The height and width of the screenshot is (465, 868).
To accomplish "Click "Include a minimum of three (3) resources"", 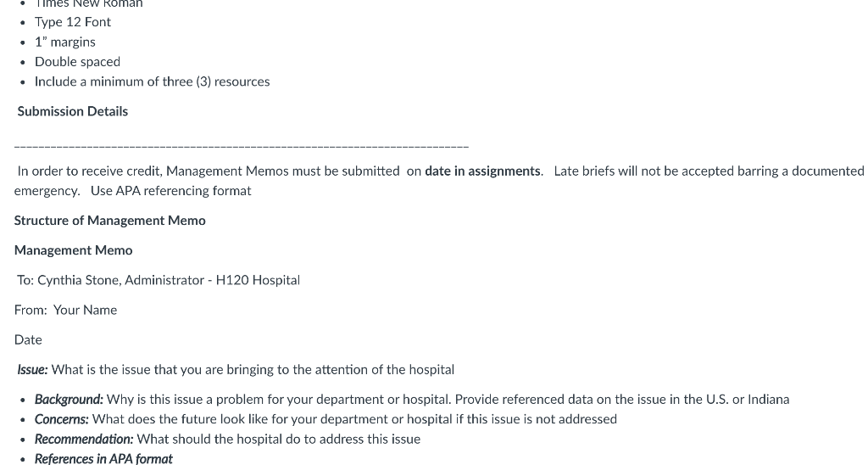I will [153, 82].
